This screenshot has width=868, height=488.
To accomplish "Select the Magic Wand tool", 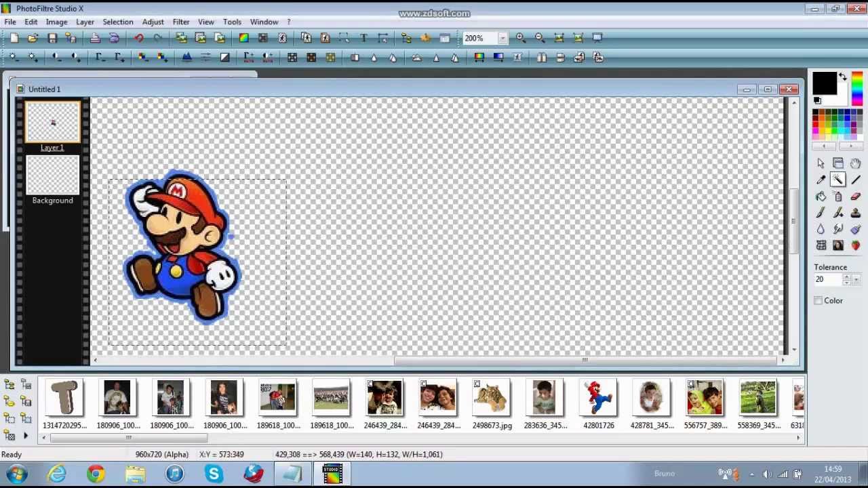I will pos(838,179).
